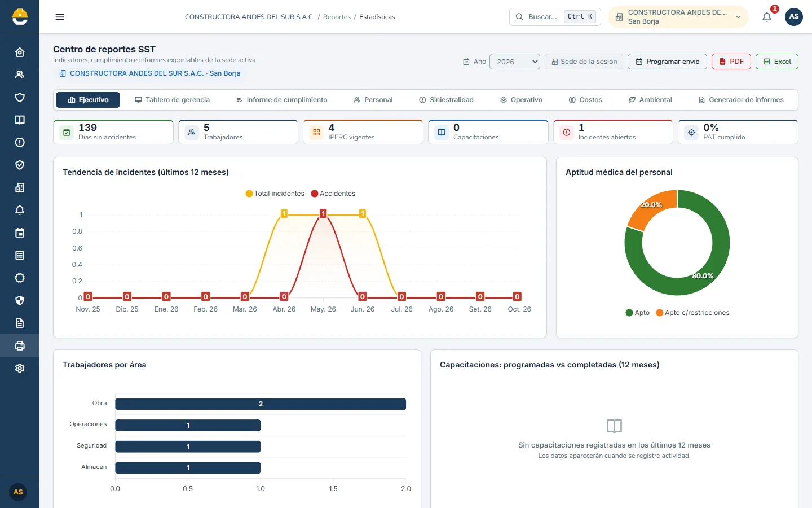812x508 pixels.
Task: Open the shield-with-checkmark icon in sidebar
Action: point(20,165)
